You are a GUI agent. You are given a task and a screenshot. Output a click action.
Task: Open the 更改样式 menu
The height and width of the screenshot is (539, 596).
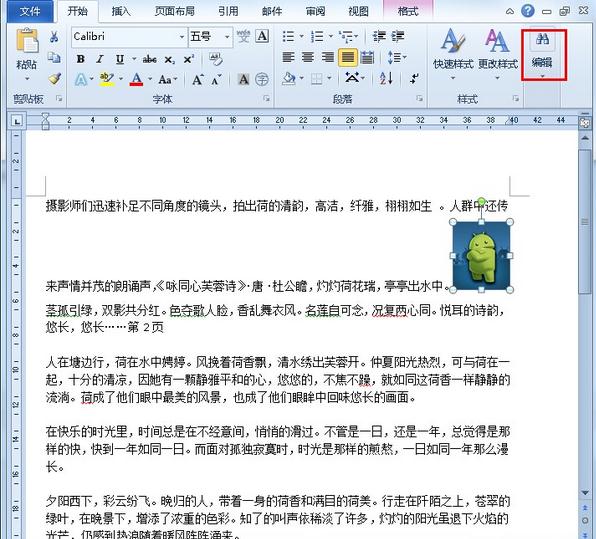pos(498,53)
